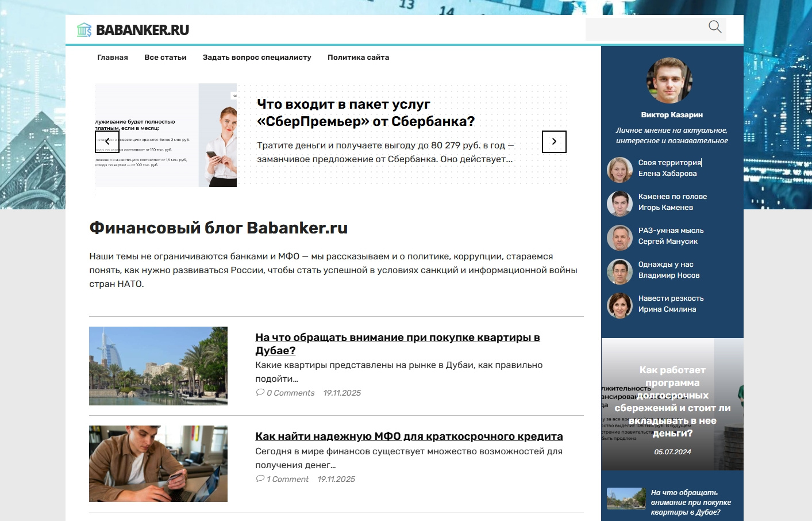Advance carousel with the next arrow
The width and height of the screenshot is (812, 521).
(x=554, y=141)
